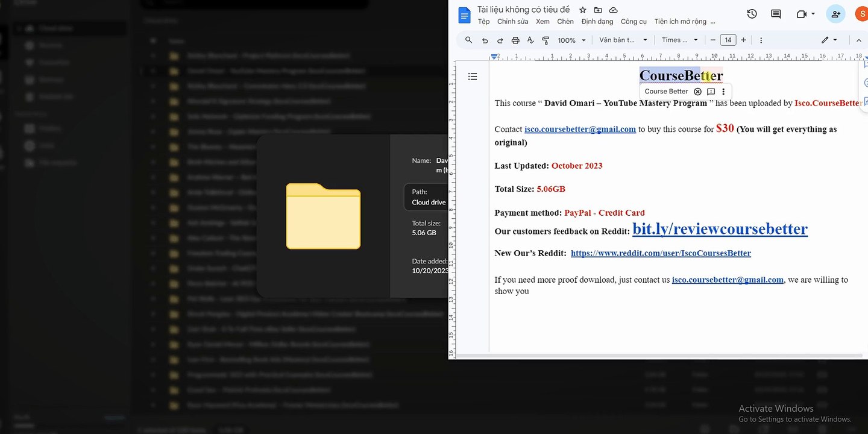Increase font size with the plus button

pyautogui.click(x=743, y=40)
